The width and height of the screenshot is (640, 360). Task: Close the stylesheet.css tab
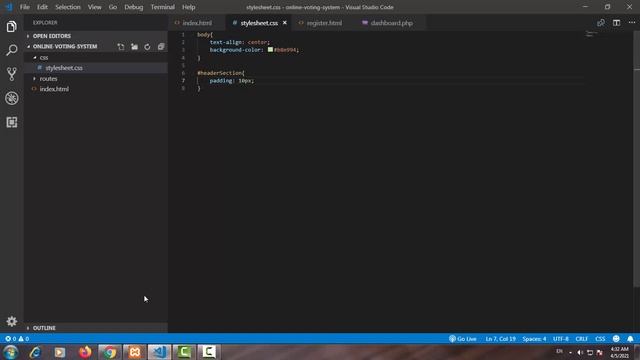(284, 23)
